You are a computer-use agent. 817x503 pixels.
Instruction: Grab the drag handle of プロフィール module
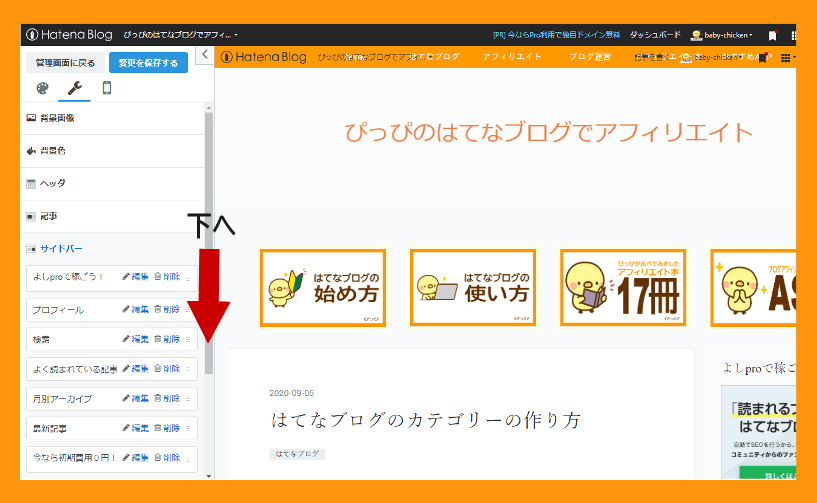click(188, 310)
